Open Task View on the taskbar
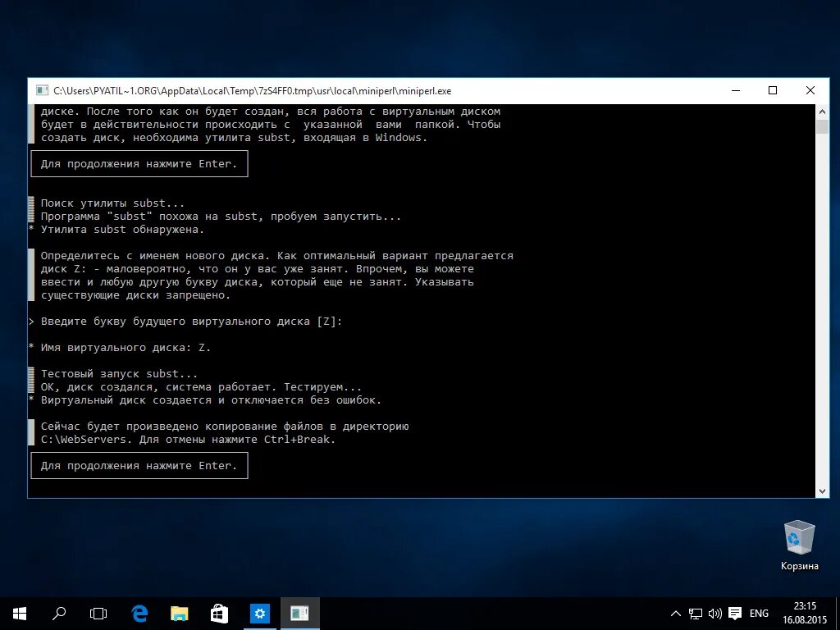Viewport: 840px width, 630px height. click(98, 614)
